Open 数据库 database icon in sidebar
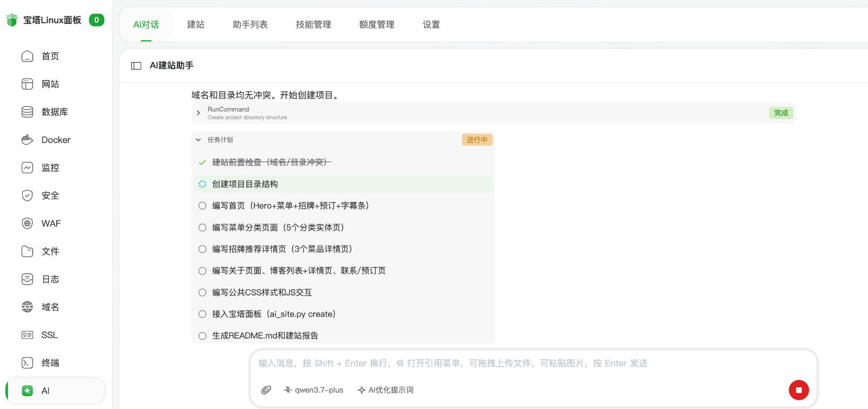The image size is (868, 409). [28, 112]
